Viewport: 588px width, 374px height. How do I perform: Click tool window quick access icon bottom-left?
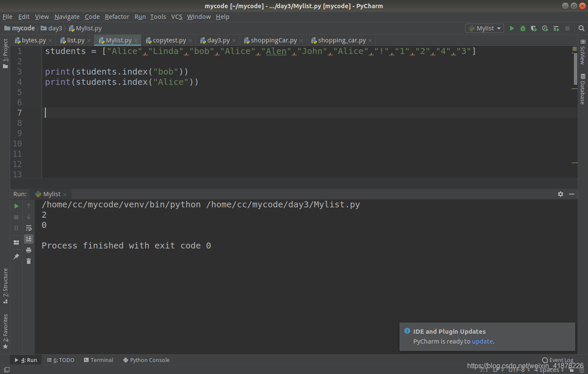7,370
